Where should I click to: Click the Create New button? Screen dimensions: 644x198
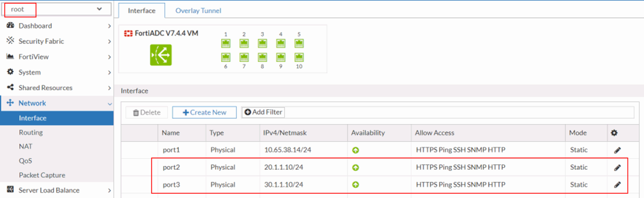point(204,112)
